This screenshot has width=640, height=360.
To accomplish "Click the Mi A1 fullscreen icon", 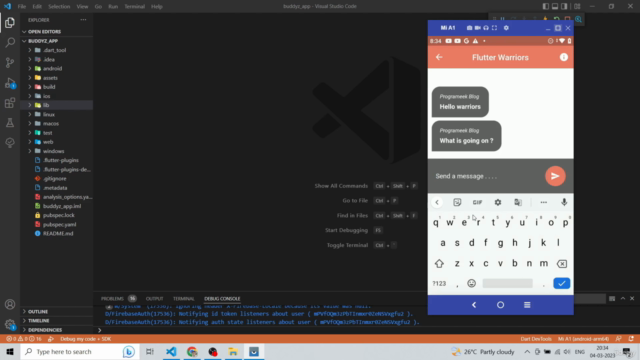I will (x=494, y=28).
